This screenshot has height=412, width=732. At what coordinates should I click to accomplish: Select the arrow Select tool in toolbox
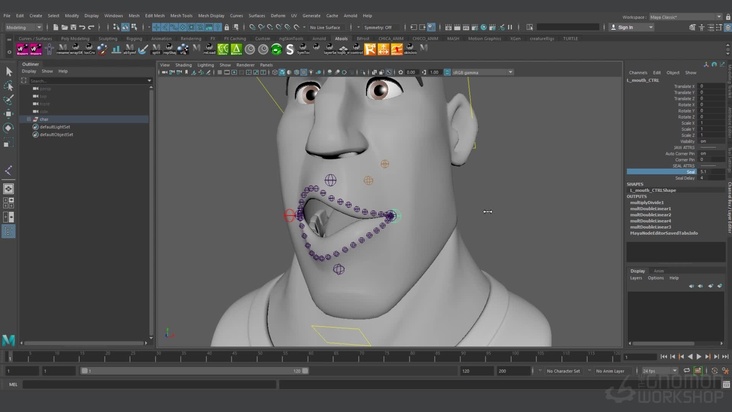pos(9,71)
